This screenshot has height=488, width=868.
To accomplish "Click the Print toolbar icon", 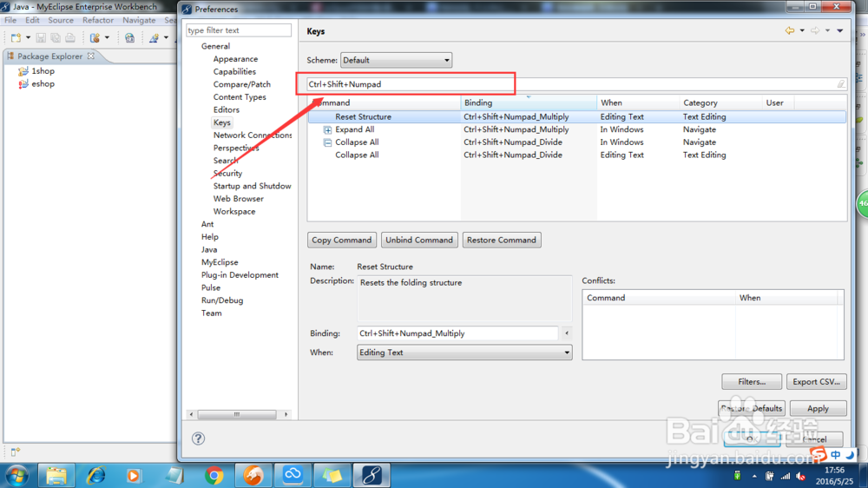I will 70,37.
